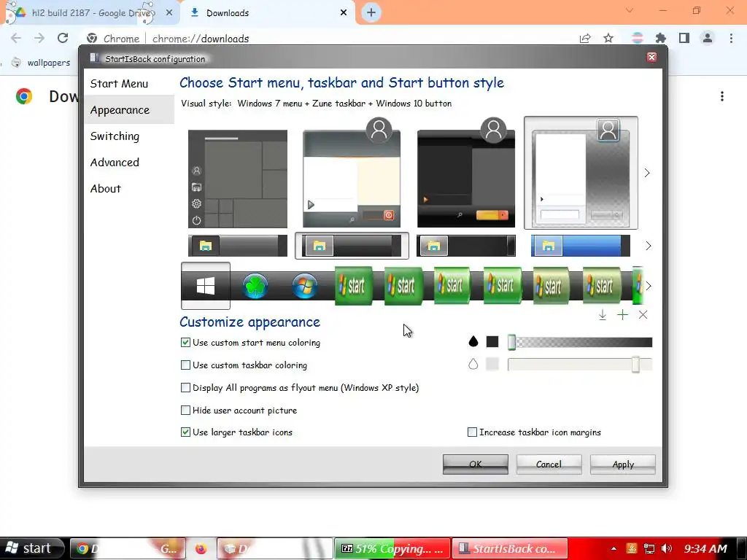Image resolution: width=747 pixels, height=560 pixels.
Task: Click the Chrome back arrow
Action: (x=16, y=38)
